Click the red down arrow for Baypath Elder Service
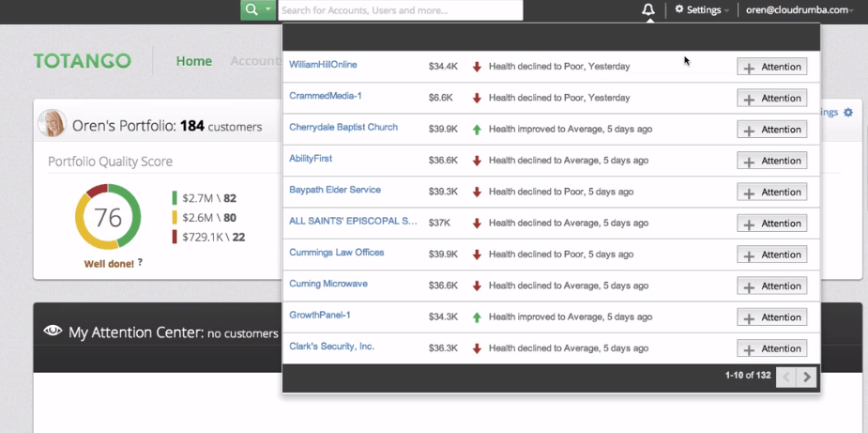The width and height of the screenshot is (868, 433). (477, 193)
